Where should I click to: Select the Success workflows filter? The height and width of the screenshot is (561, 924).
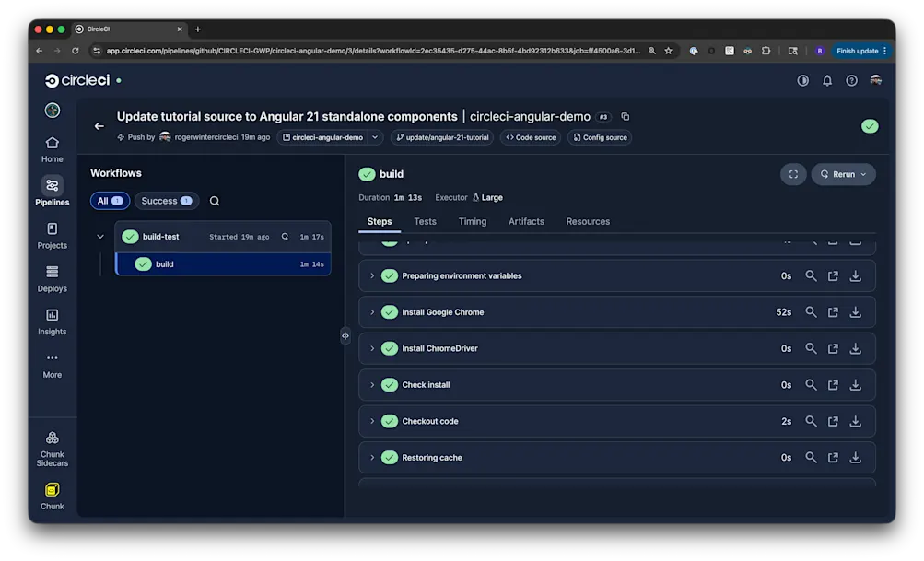pos(167,201)
